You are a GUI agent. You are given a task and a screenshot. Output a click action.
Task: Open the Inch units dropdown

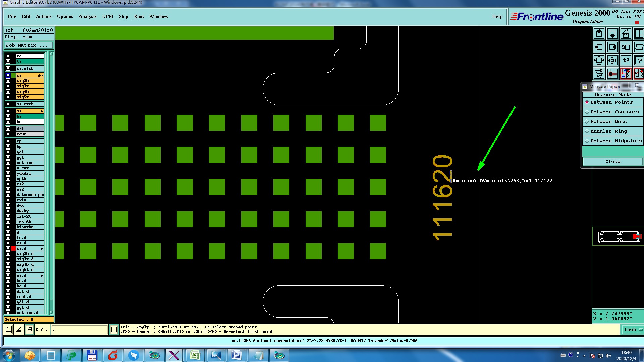point(633,330)
